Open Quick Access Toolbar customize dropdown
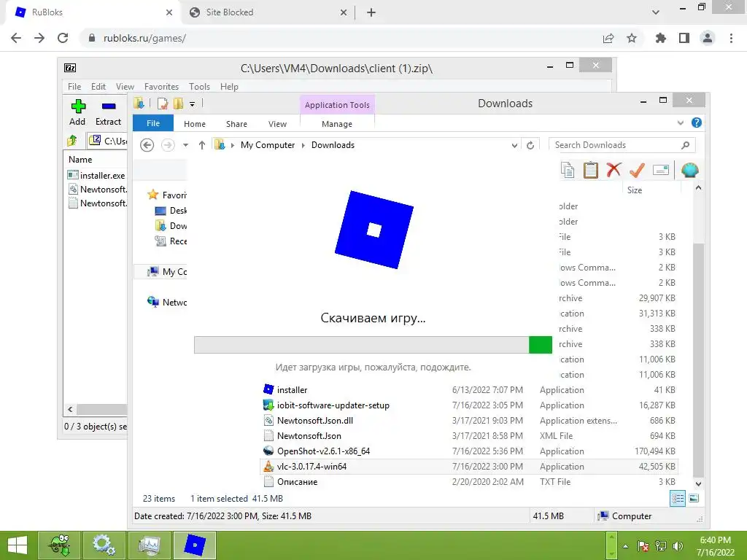Image resolution: width=747 pixels, height=560 pixels. point(192,104)
